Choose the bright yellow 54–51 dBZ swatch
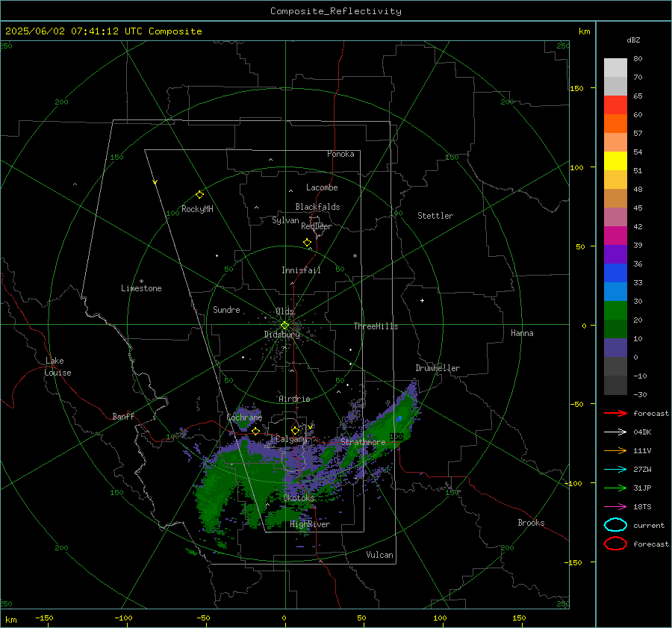This screenshot has width=672, height=628. click(615, 161)
